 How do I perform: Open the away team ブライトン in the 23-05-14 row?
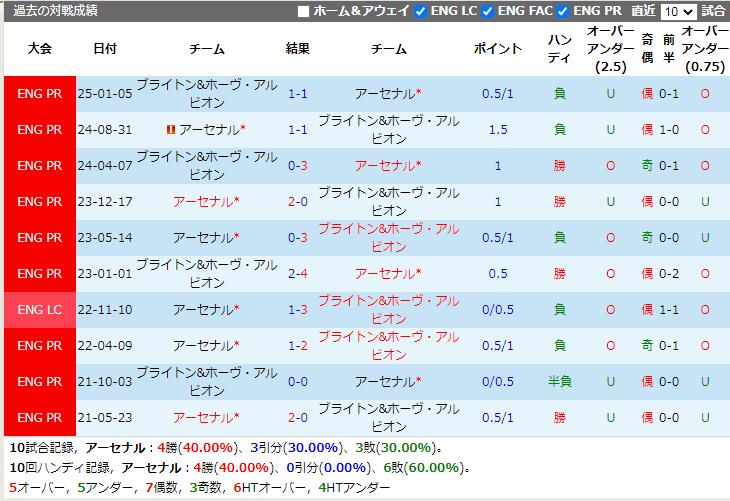pos(389,237)
